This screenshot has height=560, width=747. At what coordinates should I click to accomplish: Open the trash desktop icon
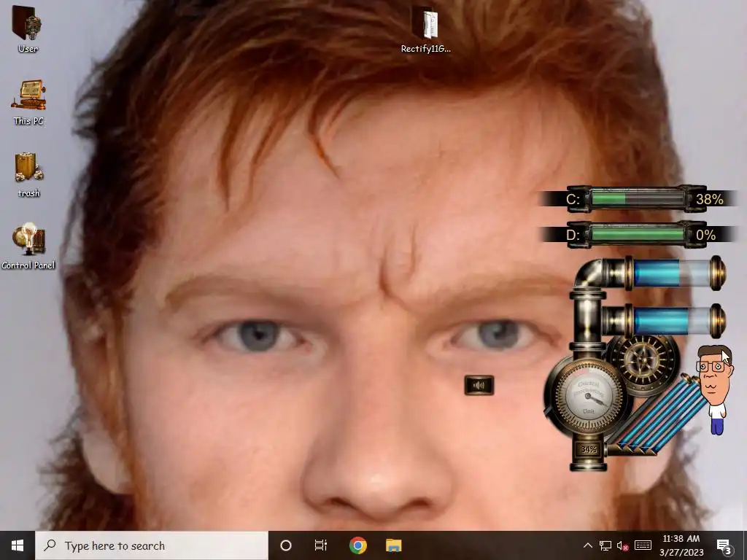pyautogui.click(x=28, y=174)
